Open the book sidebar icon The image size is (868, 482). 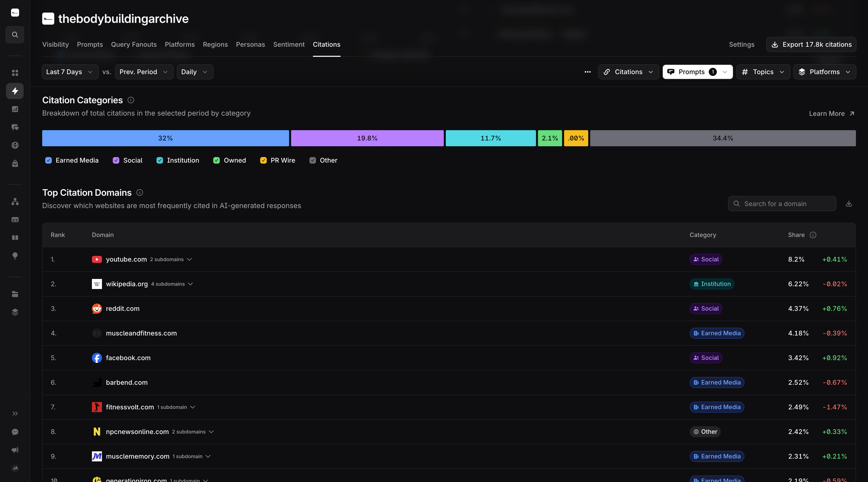[15, 238]
